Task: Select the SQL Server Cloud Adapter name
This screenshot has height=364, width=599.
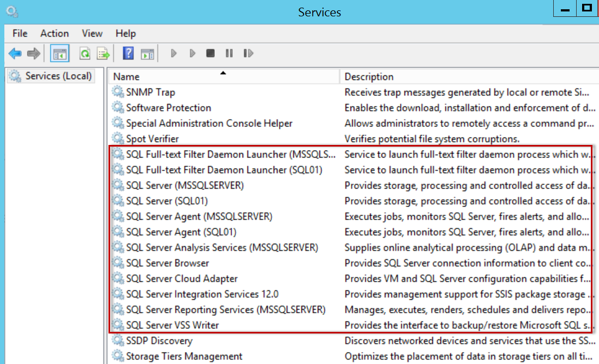Action: (182, 278)
